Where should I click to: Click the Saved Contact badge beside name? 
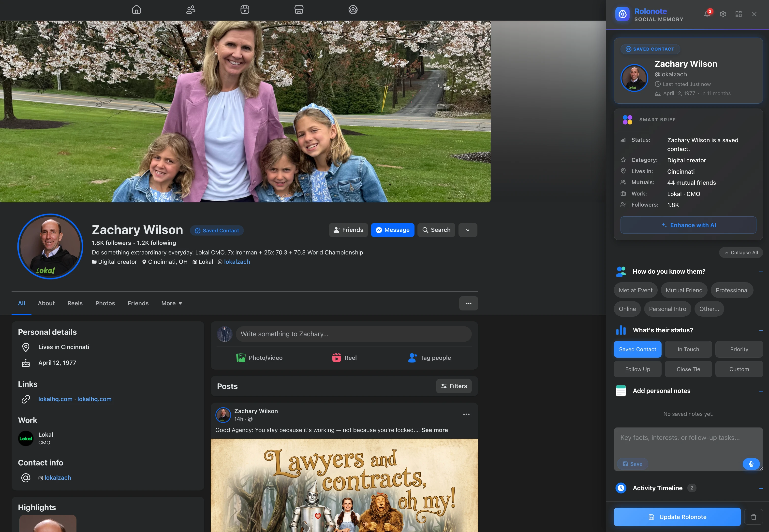pyautogui.click(x=217, y=231)
